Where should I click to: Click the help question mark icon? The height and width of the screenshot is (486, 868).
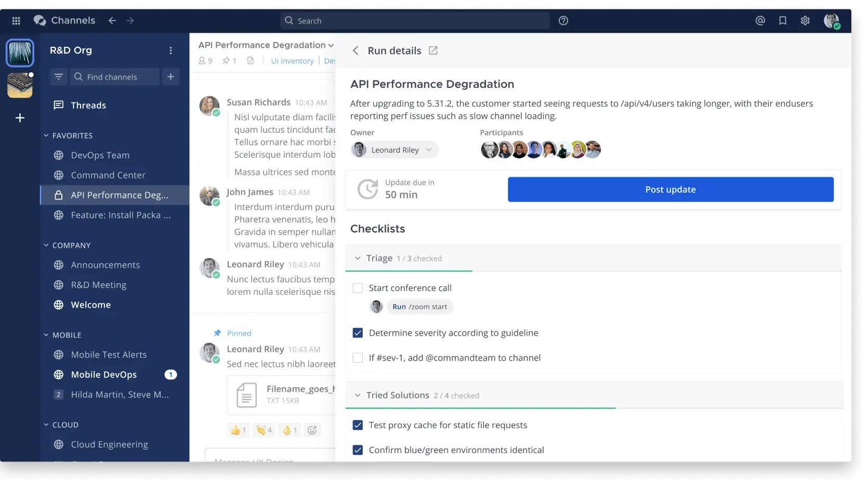coord(563,21)
